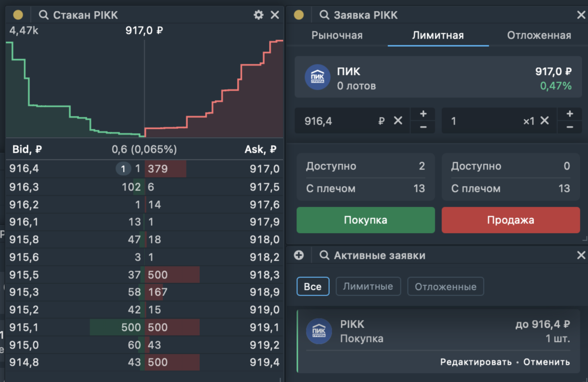588x382 pixels.
Task: Open order book settings gear
Action: [258, 15]
